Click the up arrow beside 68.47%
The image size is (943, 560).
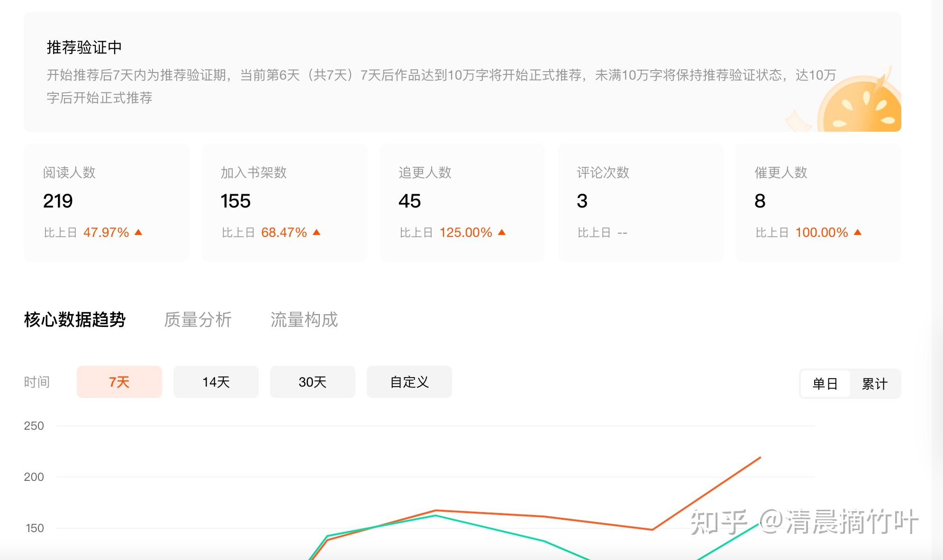(317, 232)
